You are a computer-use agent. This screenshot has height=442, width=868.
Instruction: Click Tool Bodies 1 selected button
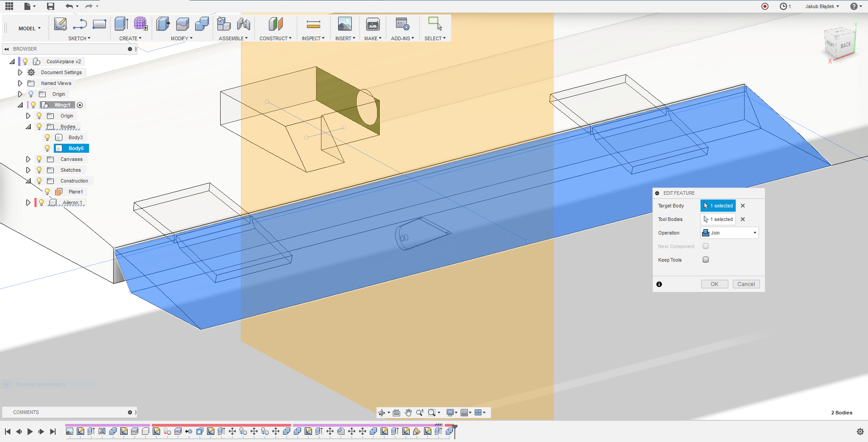point(718,219)
